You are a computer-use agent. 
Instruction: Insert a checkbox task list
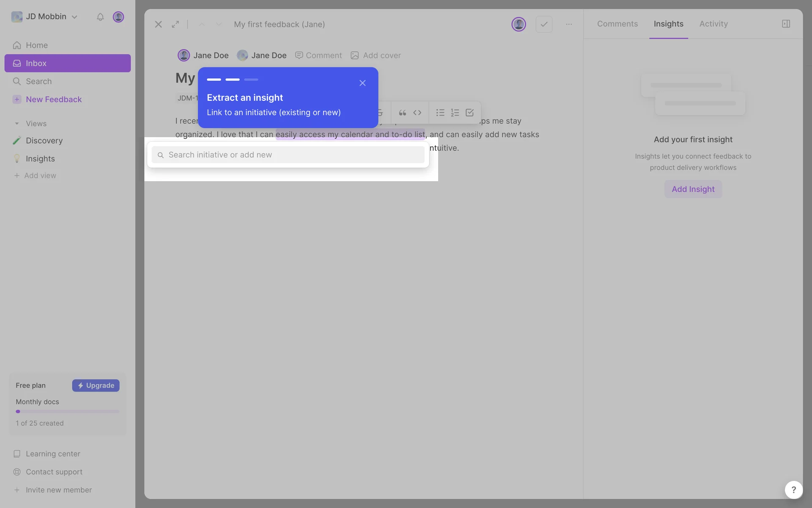point(469,113)
